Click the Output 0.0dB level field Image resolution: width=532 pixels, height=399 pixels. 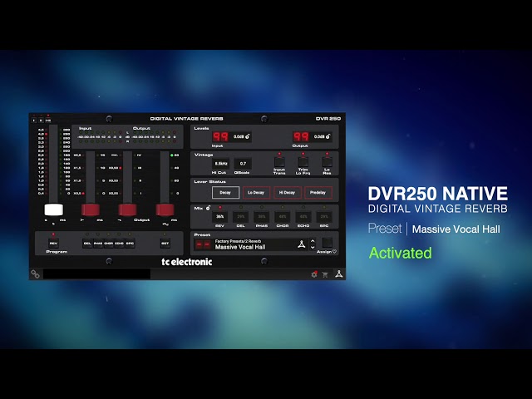pos(319,136)
